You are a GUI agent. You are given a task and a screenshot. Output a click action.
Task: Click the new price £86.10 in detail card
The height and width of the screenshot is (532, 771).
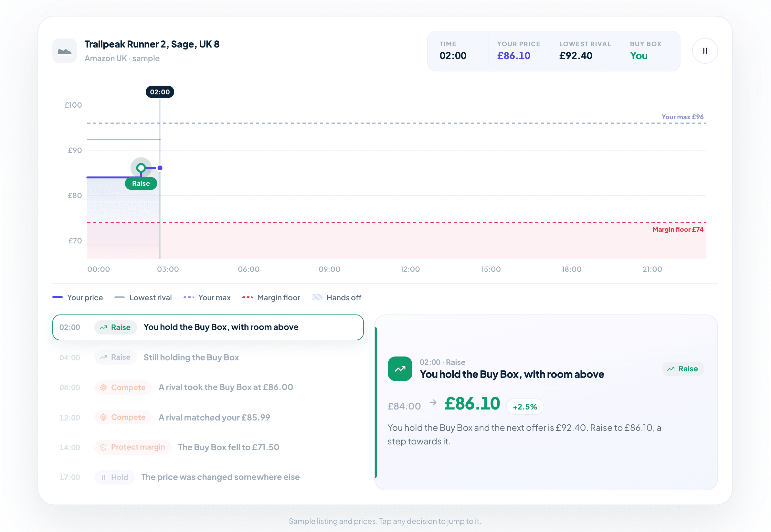click(x=472, y=403)
